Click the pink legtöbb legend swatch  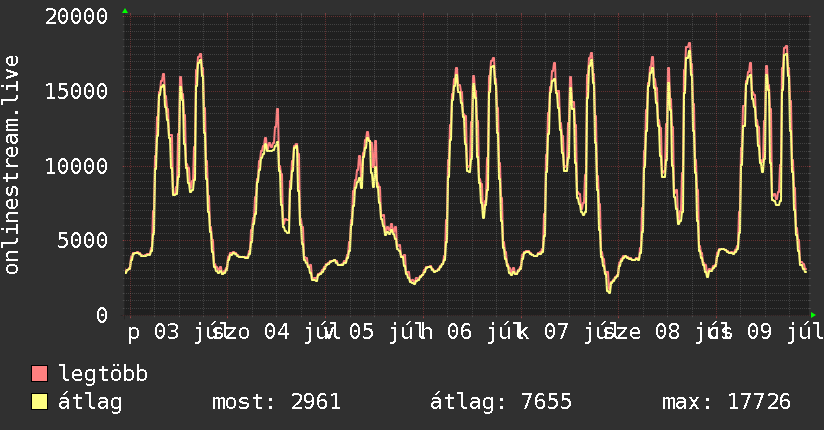39,373
